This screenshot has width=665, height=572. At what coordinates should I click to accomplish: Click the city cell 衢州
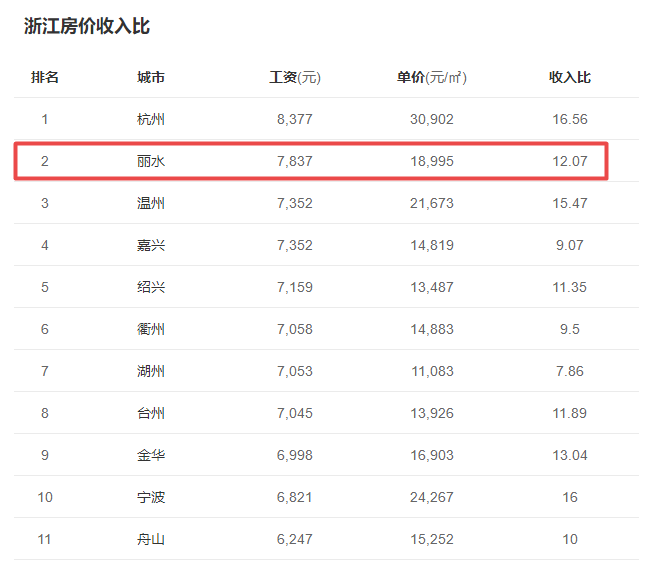pos(151,329)
